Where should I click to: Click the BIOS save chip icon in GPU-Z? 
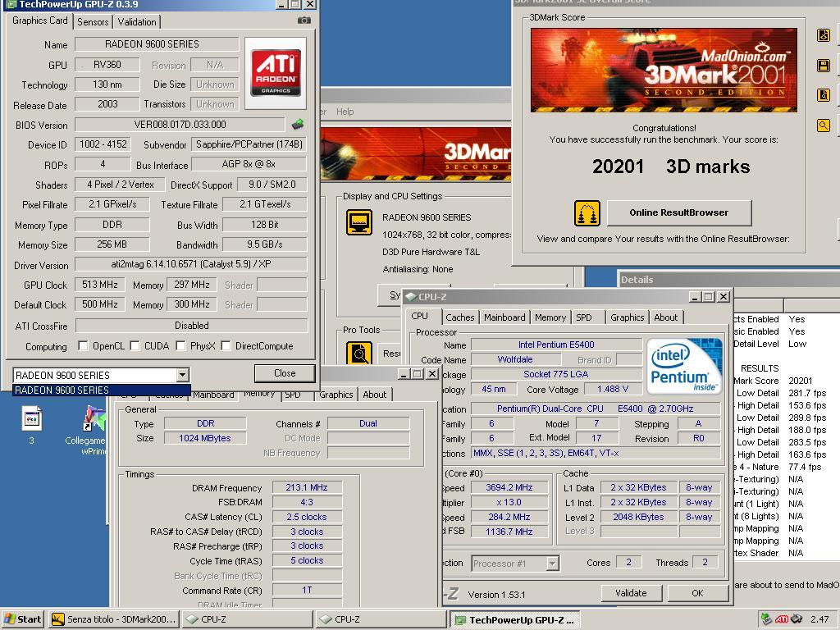[x=298, y=125]
